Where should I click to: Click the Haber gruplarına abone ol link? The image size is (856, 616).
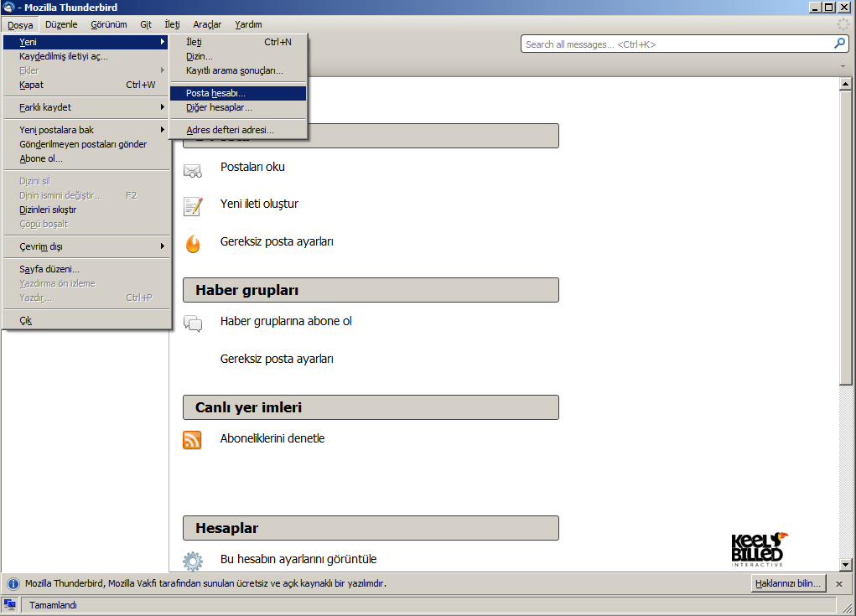click(286, 321)
